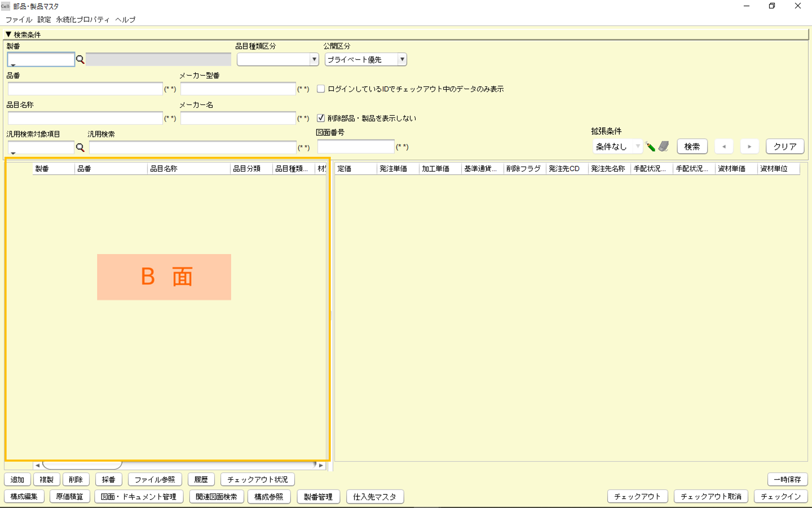Click the 原価積算 button
812x508 pixels.
click(70, 497)
